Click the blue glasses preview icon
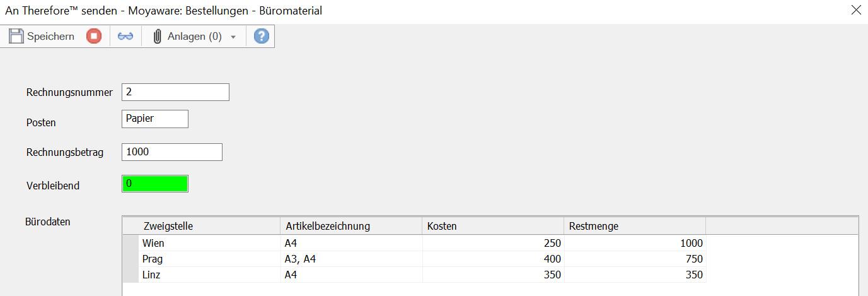 pos(125,37)
